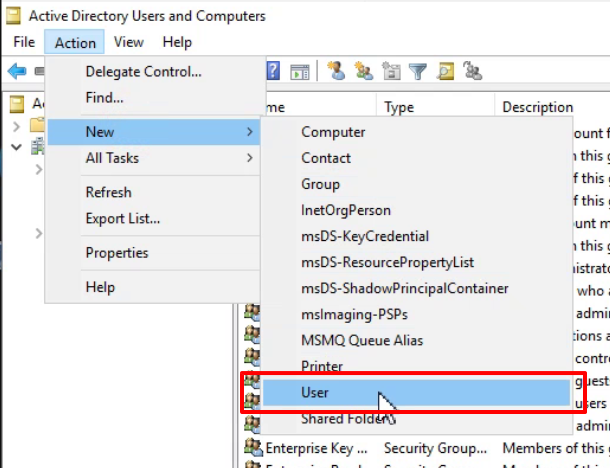Create new Contact object
The width and height of the screenshot is (610, 468).
(416, 158)
